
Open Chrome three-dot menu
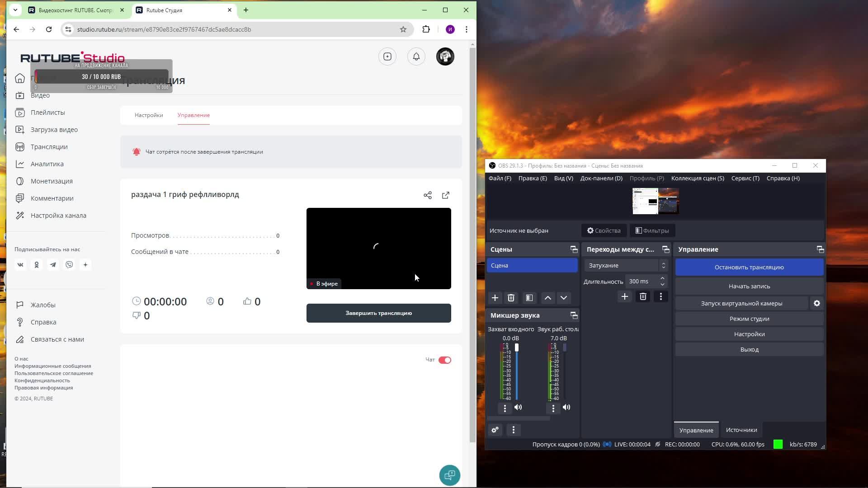tap(467, 29)
